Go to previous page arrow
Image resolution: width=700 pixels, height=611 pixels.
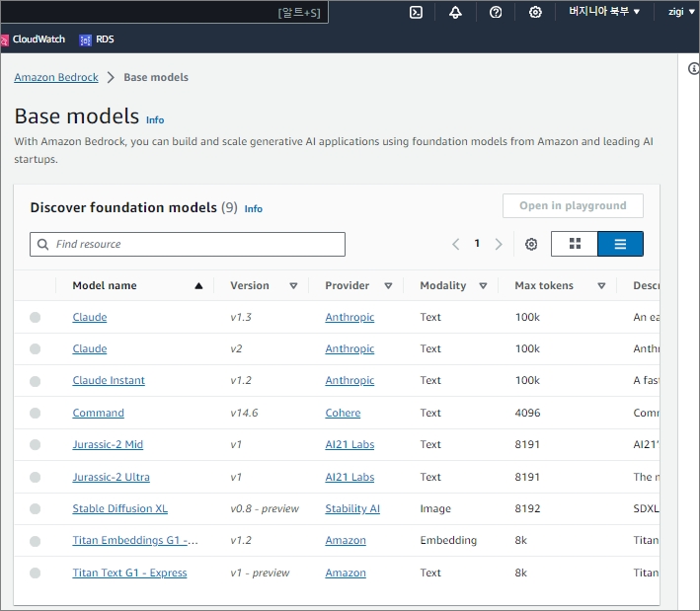click(455, 244)
